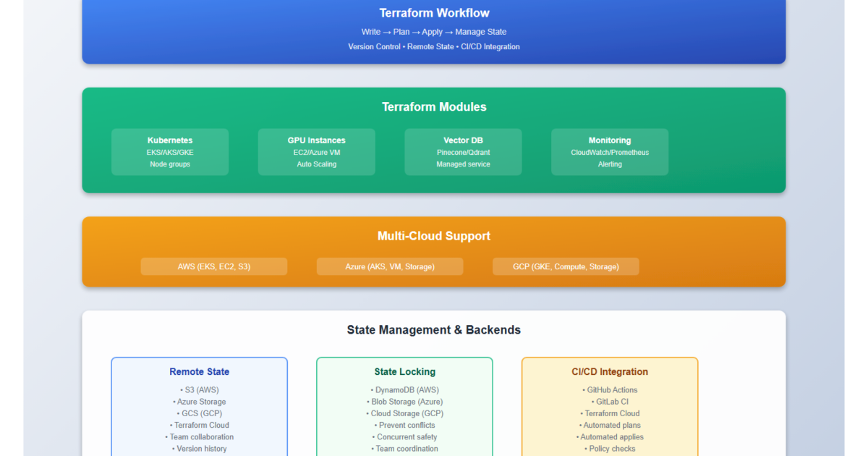Click the GitLab CI list item
The width and height of the screenshot is (868, 456).
pyautogui.click(x=610, y=402)
